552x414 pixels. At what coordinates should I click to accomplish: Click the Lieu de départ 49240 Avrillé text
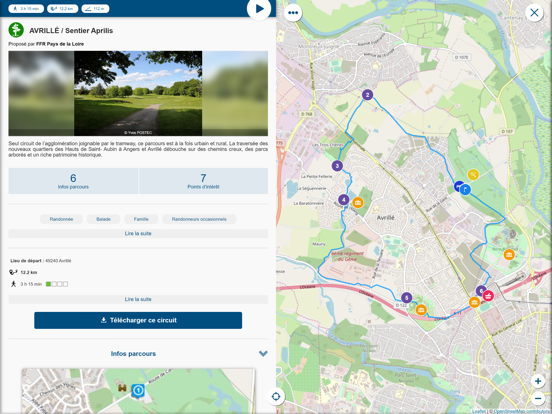click(41, 261)
